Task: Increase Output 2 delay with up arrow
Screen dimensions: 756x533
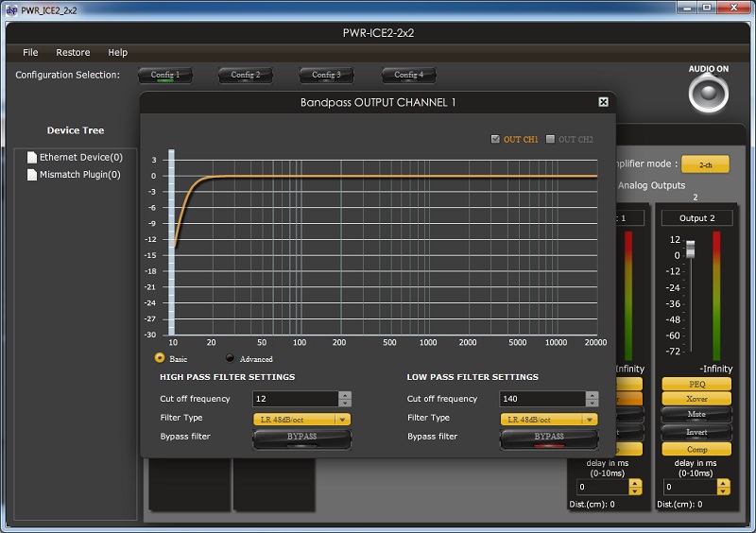Action: click(x=723, y=483)
